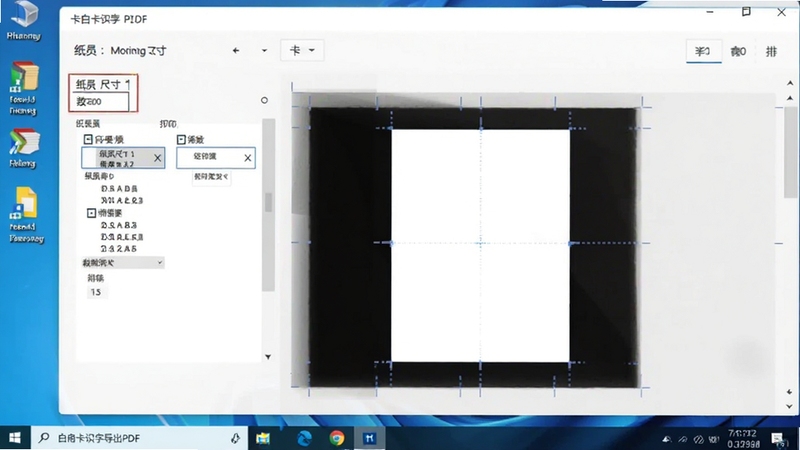Remove the right selected item with X
The image size is (800, 450).
[x=247, y=158]
